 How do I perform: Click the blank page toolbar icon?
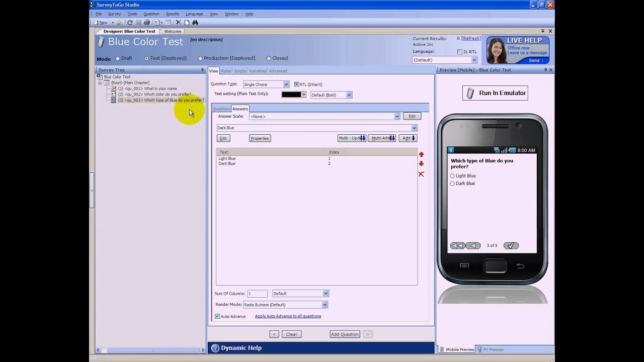point(187,23)
